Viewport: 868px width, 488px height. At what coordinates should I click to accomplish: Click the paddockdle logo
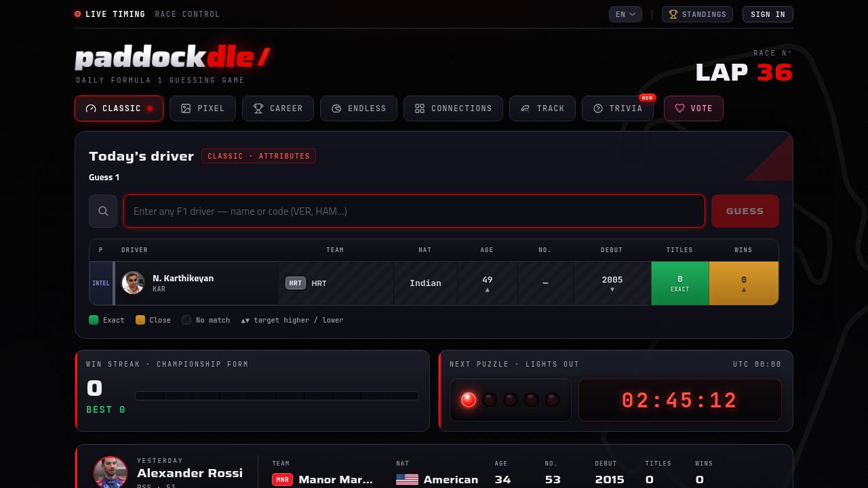[173, 58]
